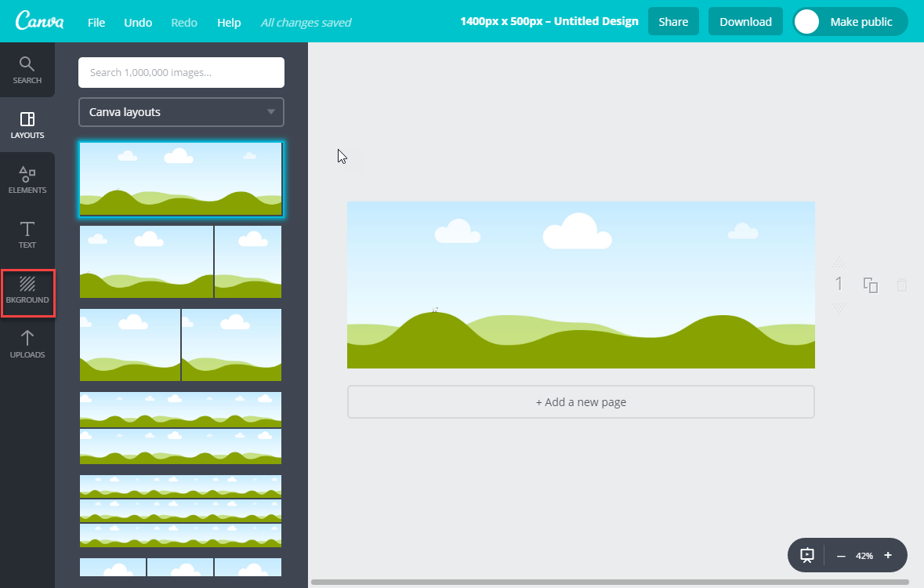Viewport: 924px width, 588px height.
Task: Click the delete page trash icon
Action: tap(902, 285)
